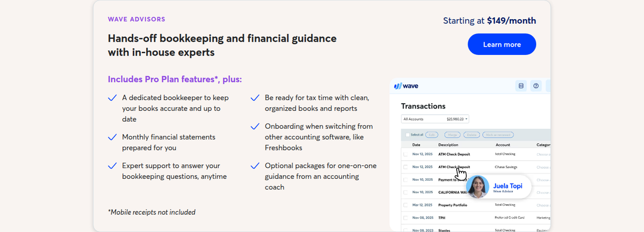Image resolution: width=644 pixels, height=232 pixels.
Task: Click Preferred Credit Card account cell
Action: (510, 218)
